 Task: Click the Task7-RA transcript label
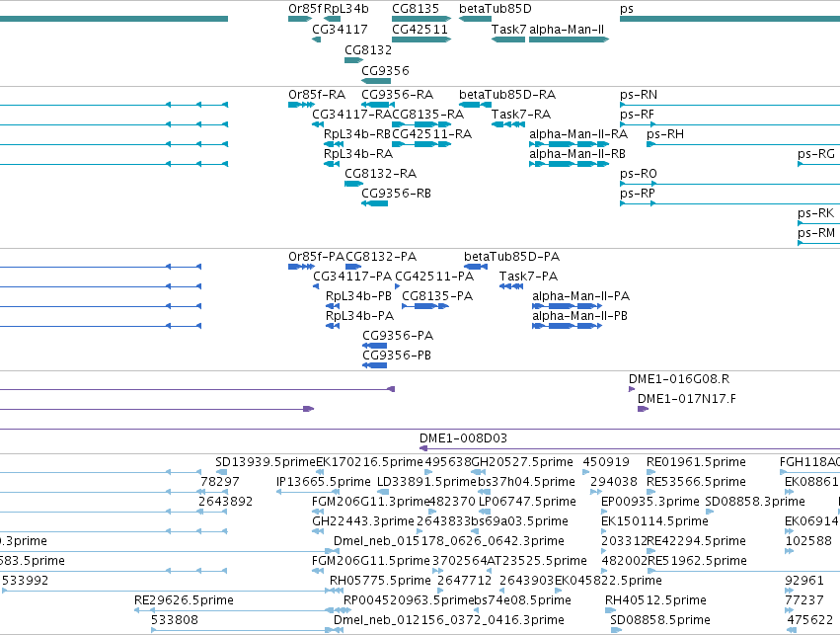click(521, 115)
